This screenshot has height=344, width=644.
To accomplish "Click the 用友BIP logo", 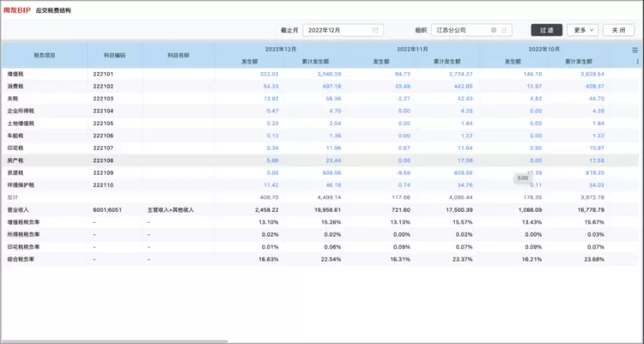I will click(x=18, y=10).
